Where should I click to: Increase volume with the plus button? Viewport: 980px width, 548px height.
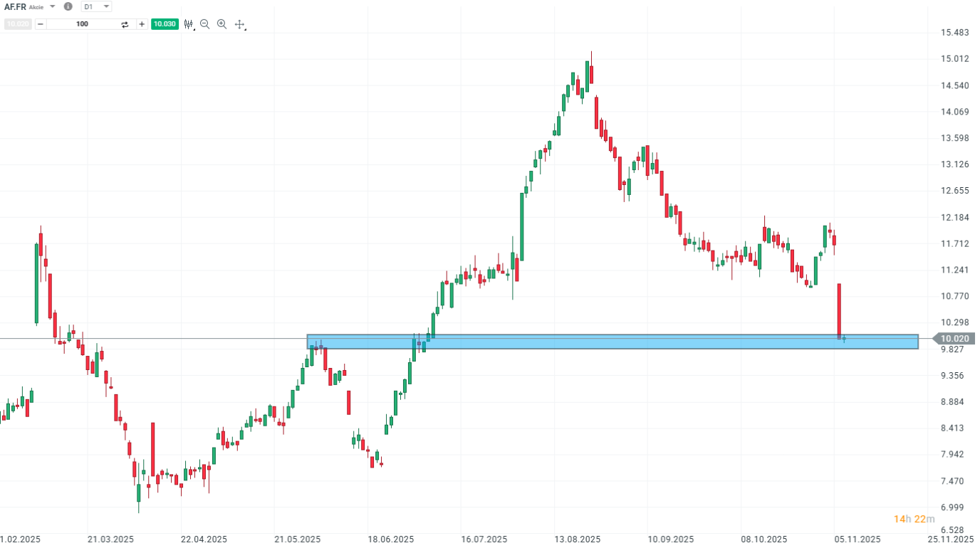(142, 24)
